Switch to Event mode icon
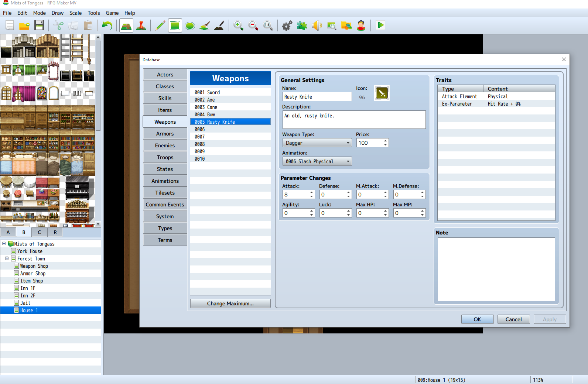Image resolution: width=588 pixels, height=384 pixels. 141,26
